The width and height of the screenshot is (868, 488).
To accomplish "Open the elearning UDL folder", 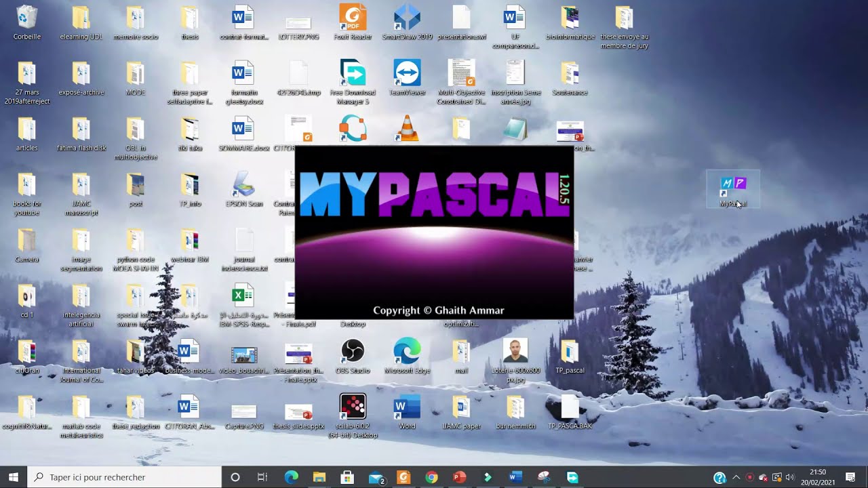I will [81, 22].
